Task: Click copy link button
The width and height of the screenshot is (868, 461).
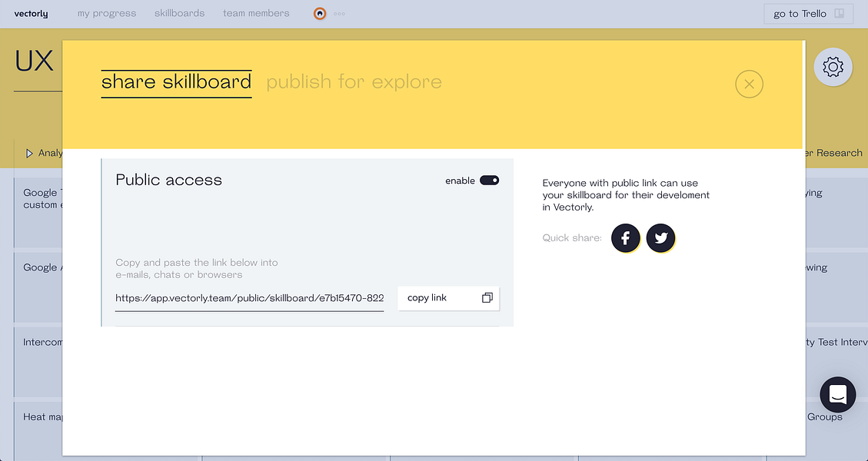Action: pyautogui.click(x=448, y=298)
